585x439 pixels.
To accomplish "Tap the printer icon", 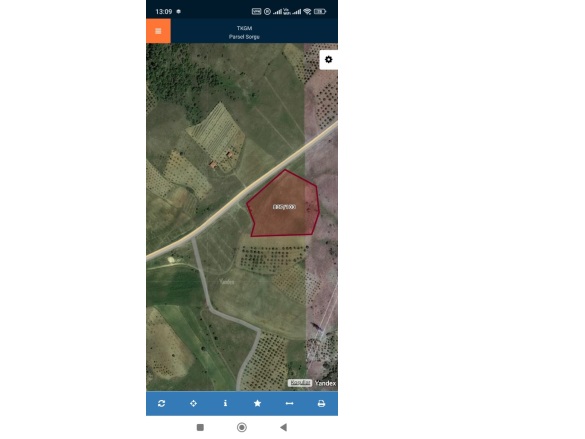I will 321,404.
